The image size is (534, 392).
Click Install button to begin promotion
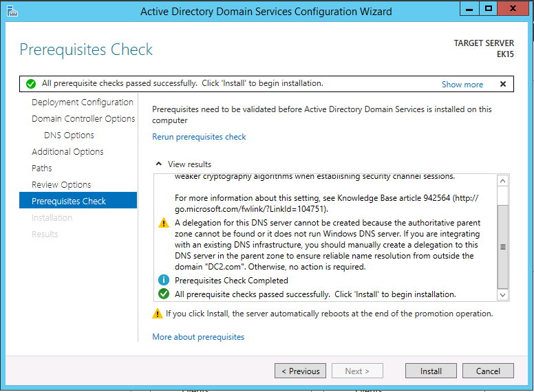431,371
